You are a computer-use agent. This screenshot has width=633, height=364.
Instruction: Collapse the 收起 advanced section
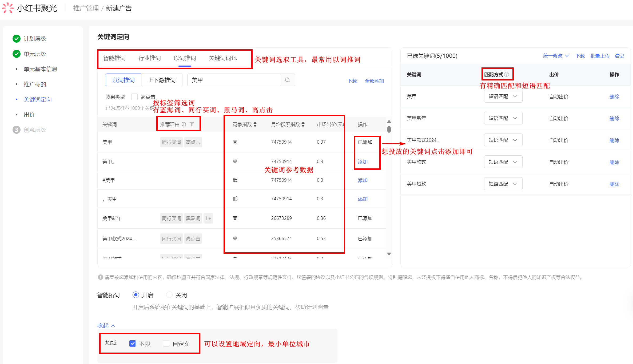106,325
